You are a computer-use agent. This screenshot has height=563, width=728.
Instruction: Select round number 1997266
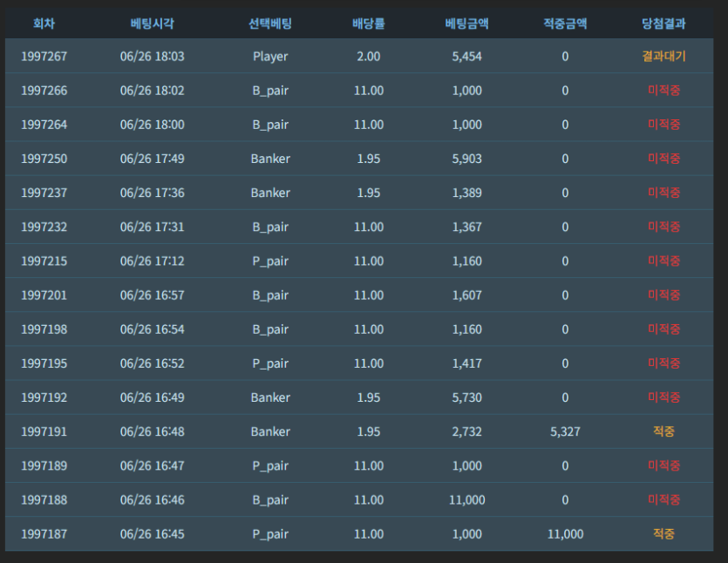pyautogui.click(x=44, y=91)
